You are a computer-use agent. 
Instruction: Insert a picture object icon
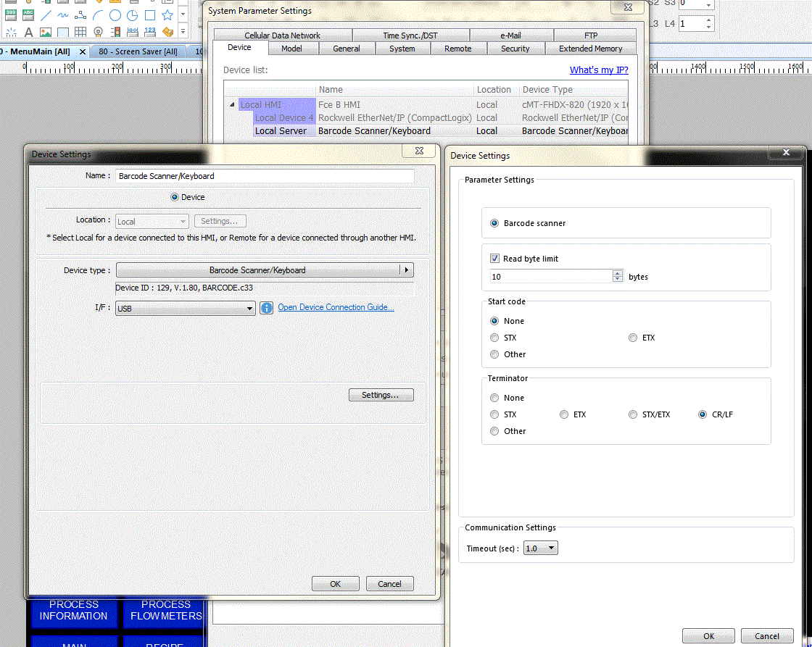[x=46, y=33]
